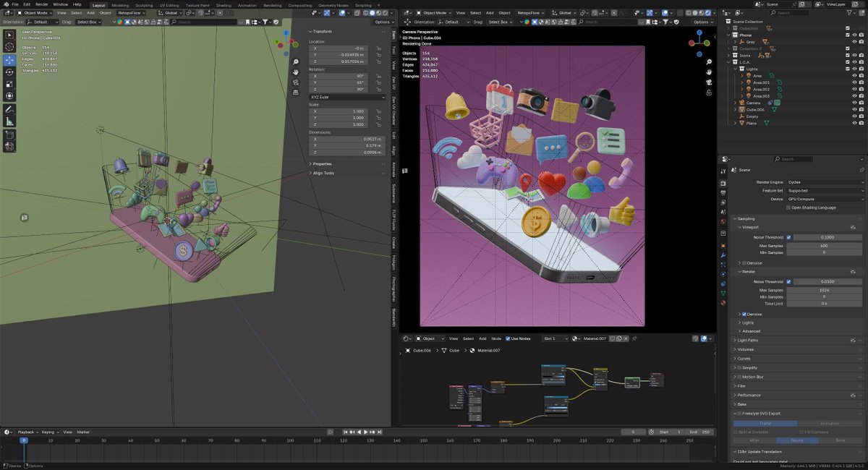Play the animation forward
The width and height of the screenshot is (868, 470).
pos(365,432)
